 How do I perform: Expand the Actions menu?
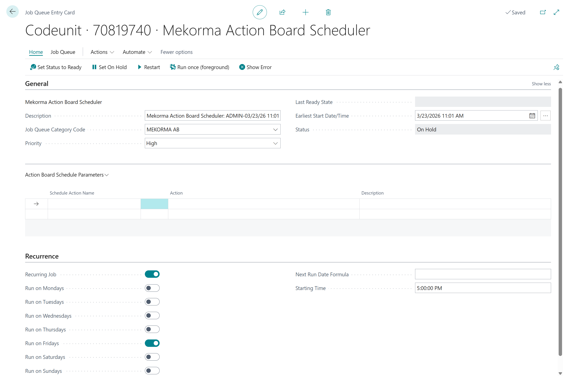coord(102,52)
